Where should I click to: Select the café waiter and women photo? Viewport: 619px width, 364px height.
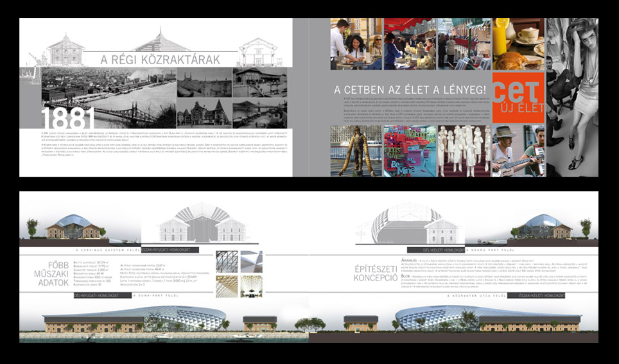pyautogui.click(x=356, y=44)
